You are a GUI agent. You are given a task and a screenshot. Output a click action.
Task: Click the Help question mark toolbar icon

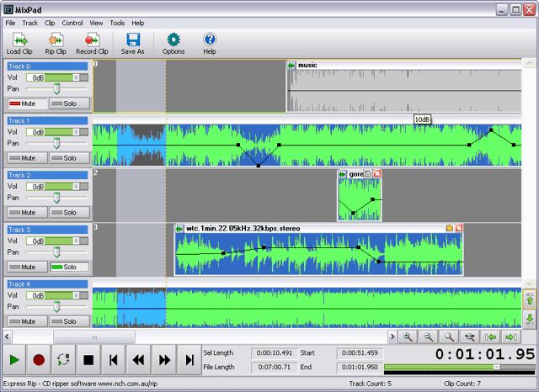210,43
